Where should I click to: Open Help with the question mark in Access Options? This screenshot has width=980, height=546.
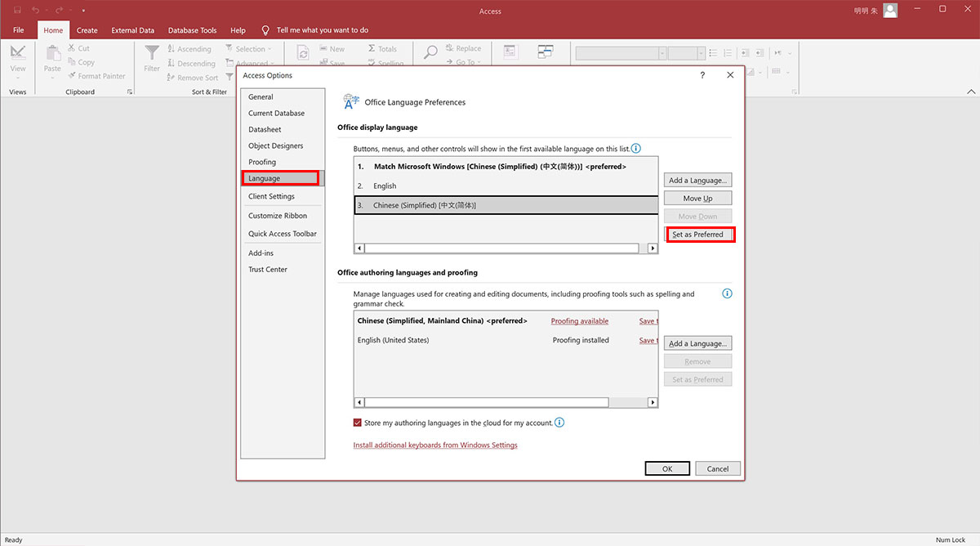tap(702, 75)
